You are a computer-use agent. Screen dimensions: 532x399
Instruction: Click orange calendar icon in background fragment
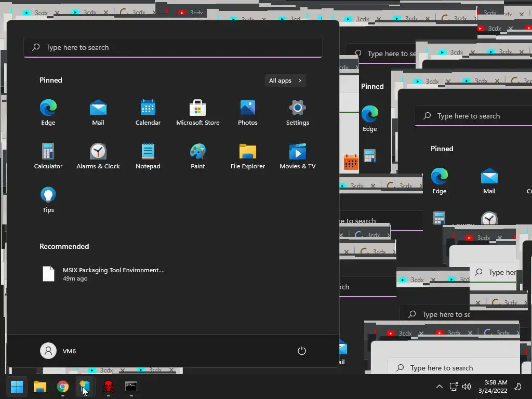coord(351,162)
